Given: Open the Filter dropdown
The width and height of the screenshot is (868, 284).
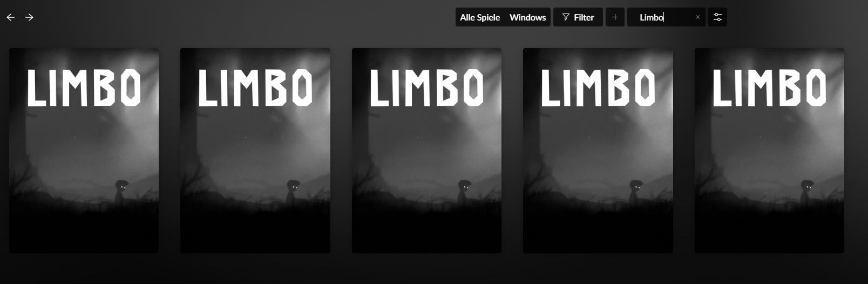Looking at the screenshot, I should (x=578, y=17).
